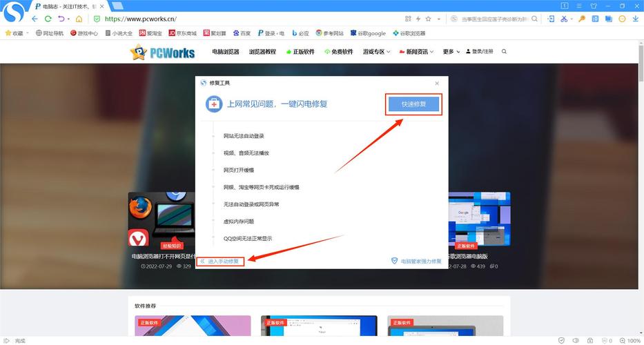Select the 电脑志 browser tab
644x345 pixels.
[69, 7]
